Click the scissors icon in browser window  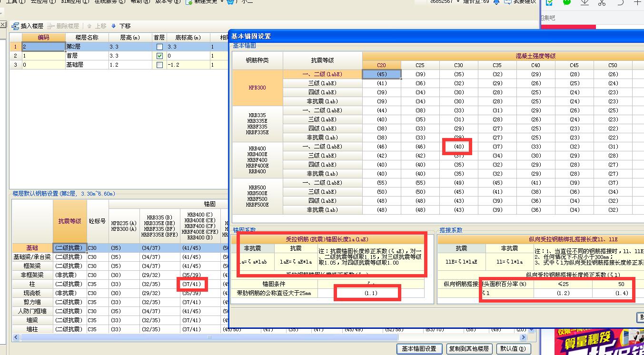(602, 2)
